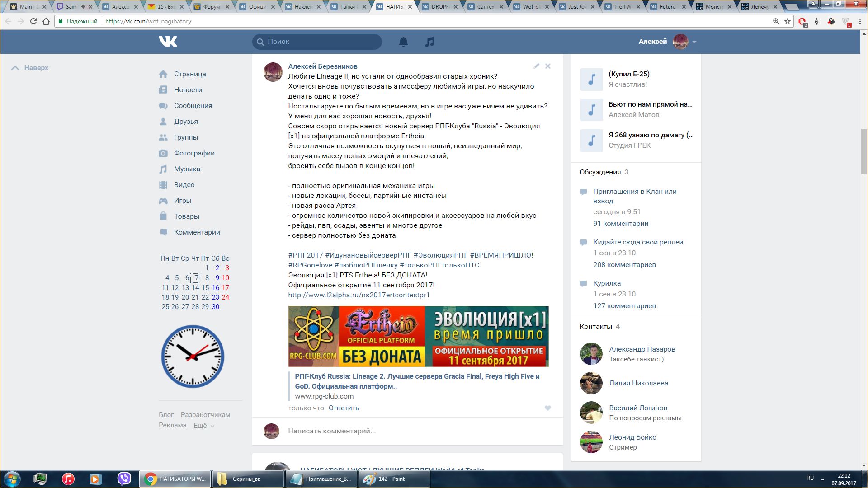This screenshot has height=488, width=868.
Task: Switch to Танки browser tab
Action: point(349,7)
